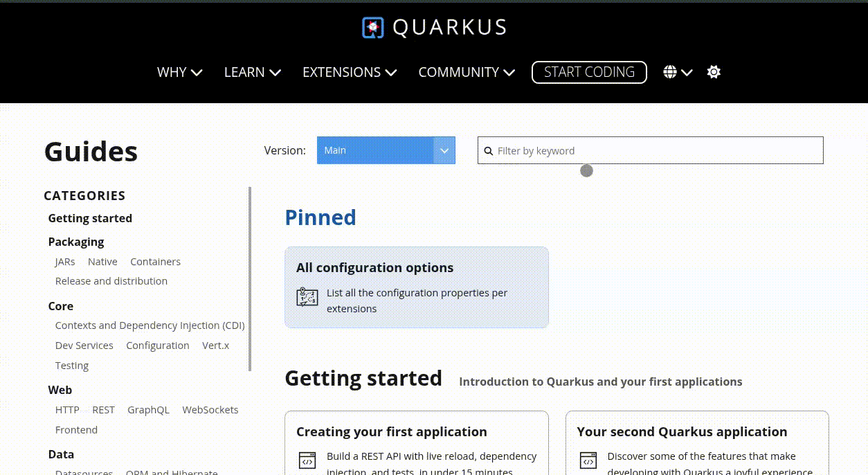
Task: Open the GraphQL subcategory
Action: pos(148,410)
